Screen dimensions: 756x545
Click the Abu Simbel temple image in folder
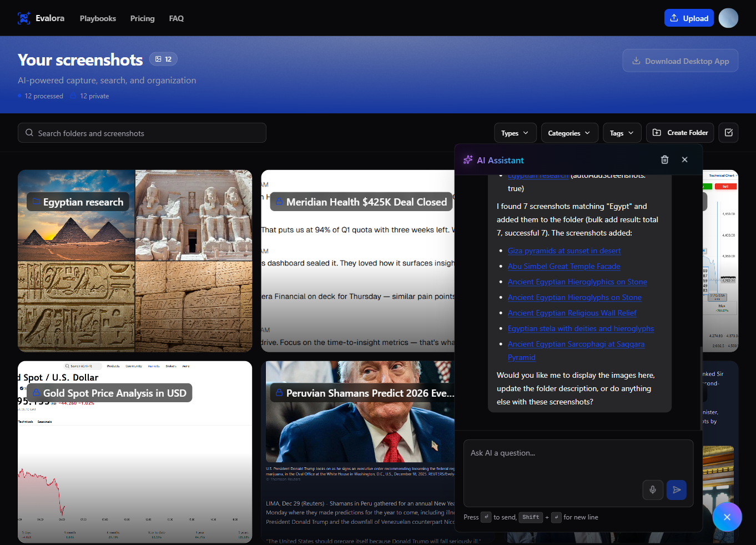pos(194,216)
